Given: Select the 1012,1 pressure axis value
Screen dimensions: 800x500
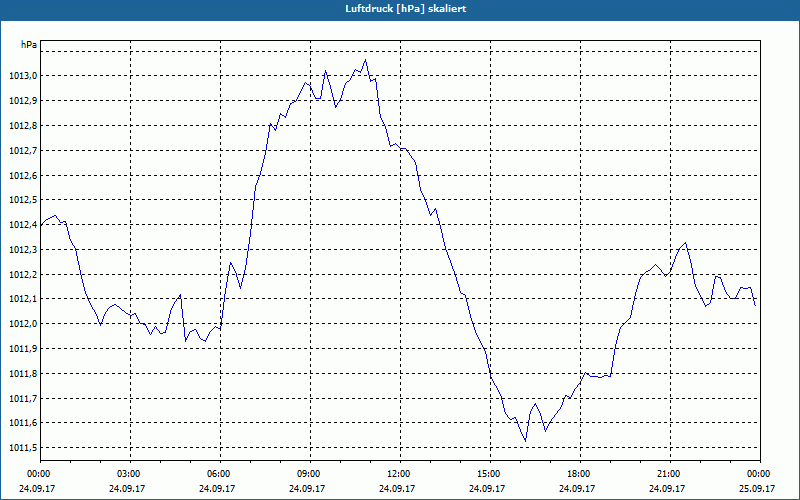Looking at the screenshot, I should point(23,299).
